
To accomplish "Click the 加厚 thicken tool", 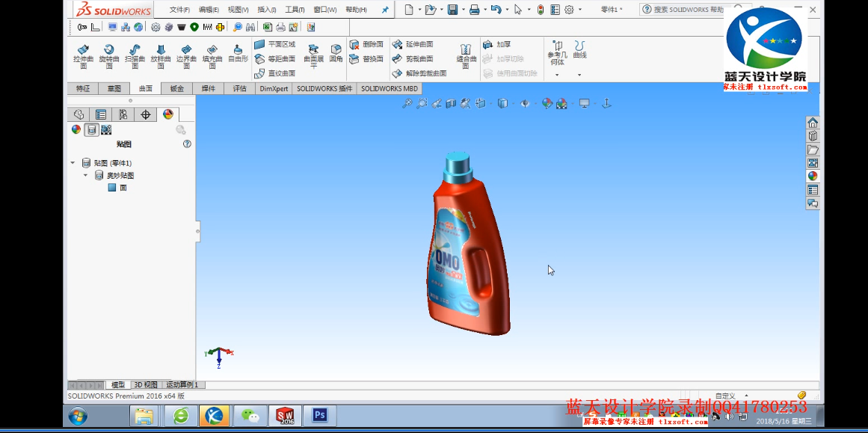I will click(496, 44).
